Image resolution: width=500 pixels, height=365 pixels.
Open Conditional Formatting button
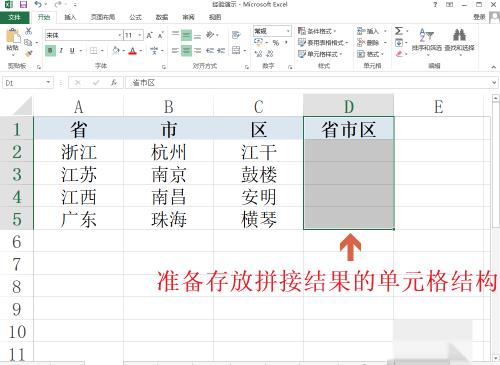point(317,31)
